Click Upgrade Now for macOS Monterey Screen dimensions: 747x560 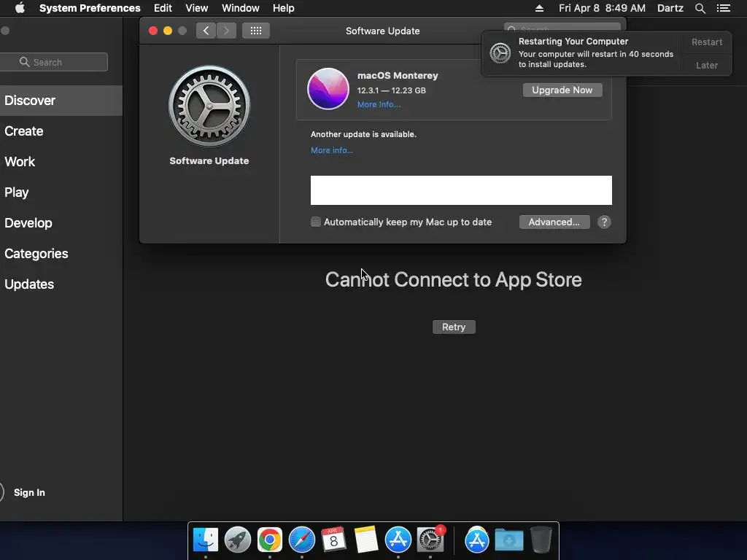[562, 90]
